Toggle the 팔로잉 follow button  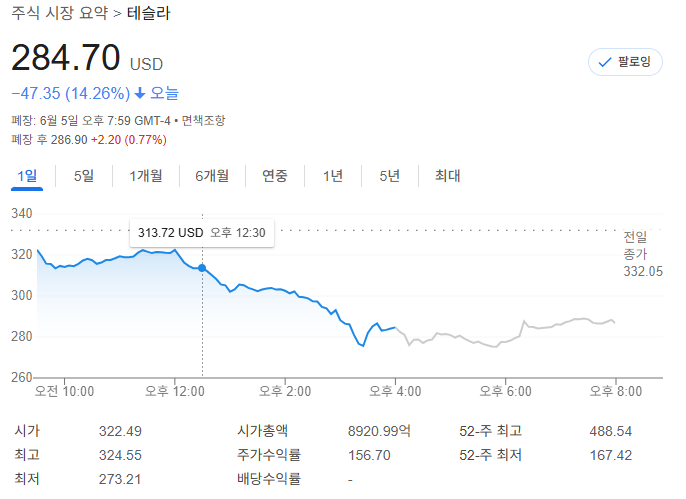(x=625, y=62)
